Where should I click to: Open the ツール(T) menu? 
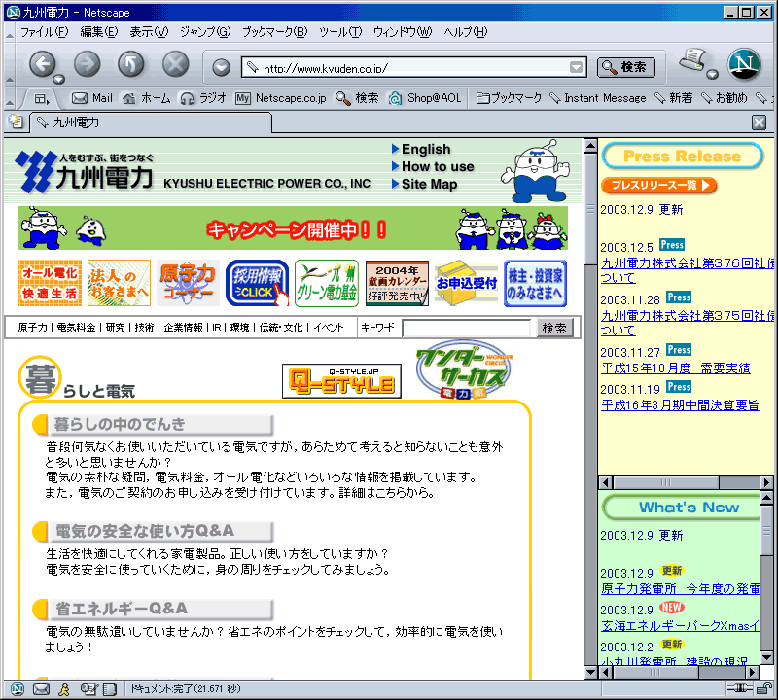tap(339, 32)
